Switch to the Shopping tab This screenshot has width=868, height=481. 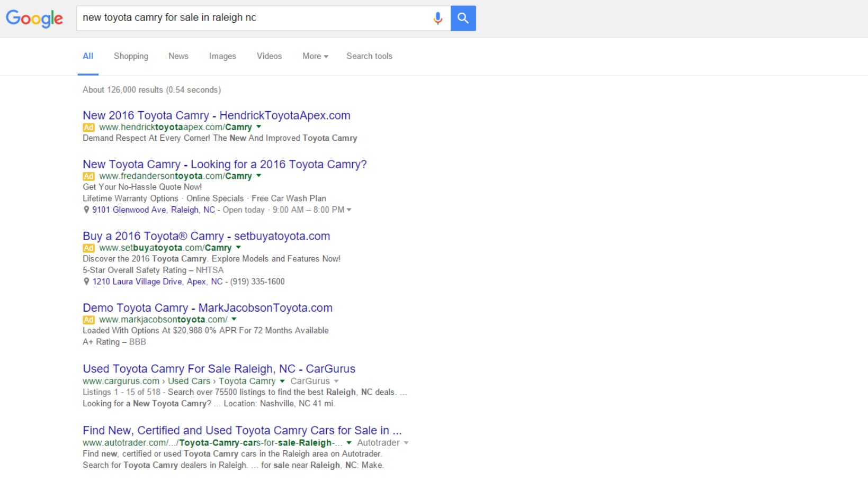[131, 56]
